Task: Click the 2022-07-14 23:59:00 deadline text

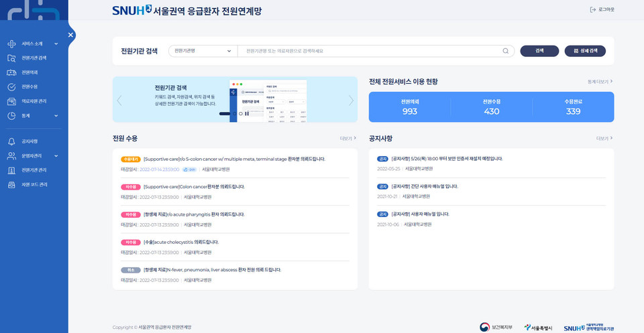Action: point(160,170)
